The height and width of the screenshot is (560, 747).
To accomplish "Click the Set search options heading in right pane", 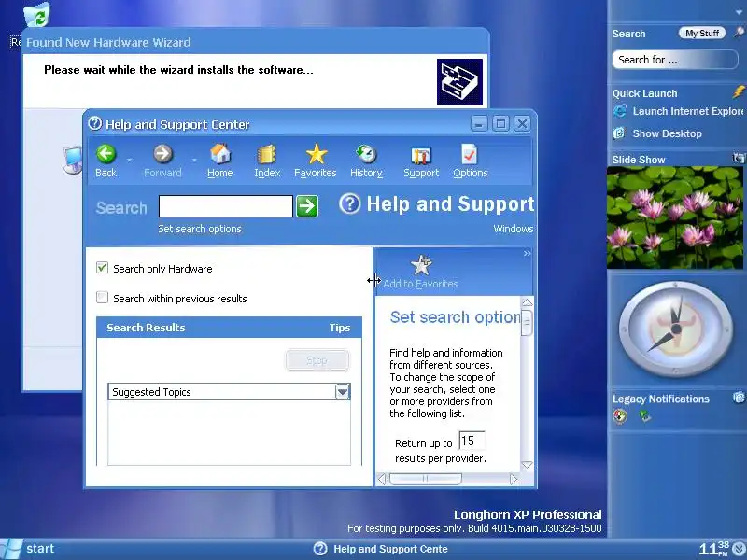I will coord(456,317).
